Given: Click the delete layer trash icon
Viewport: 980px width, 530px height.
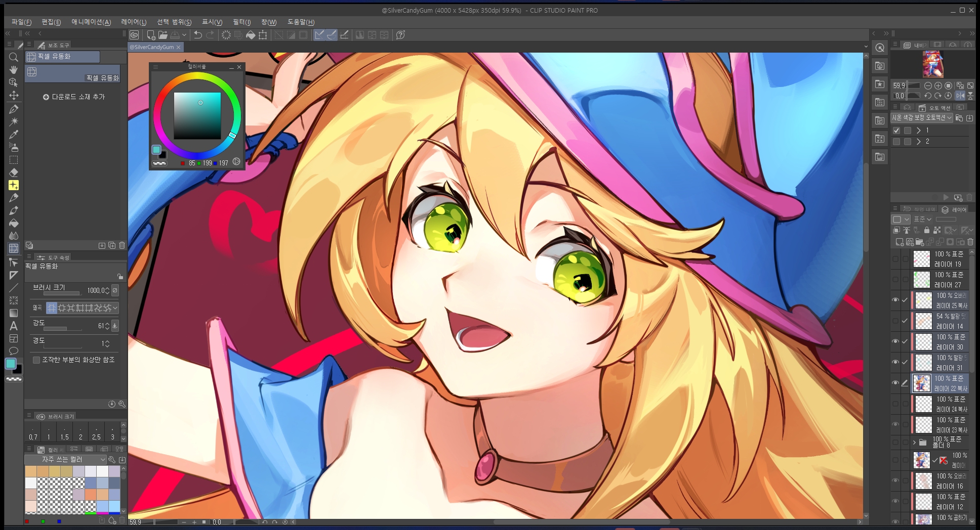Looking at the screenshot, I should (x=970, y=242).
